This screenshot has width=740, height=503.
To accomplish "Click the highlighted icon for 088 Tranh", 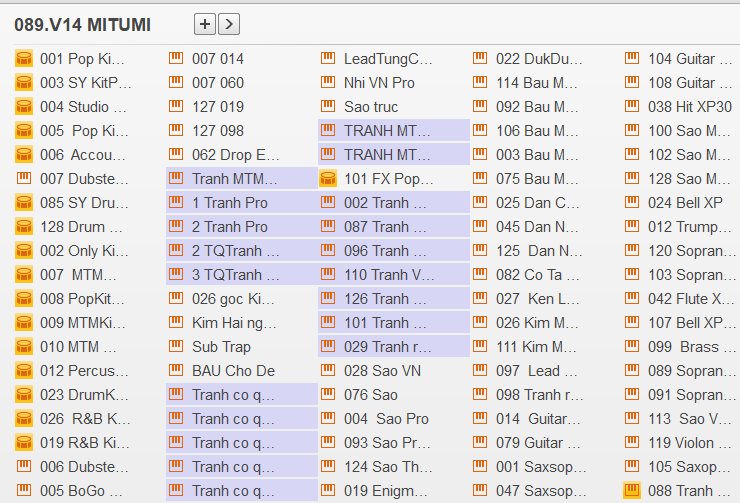I will [x=632, y=491].
